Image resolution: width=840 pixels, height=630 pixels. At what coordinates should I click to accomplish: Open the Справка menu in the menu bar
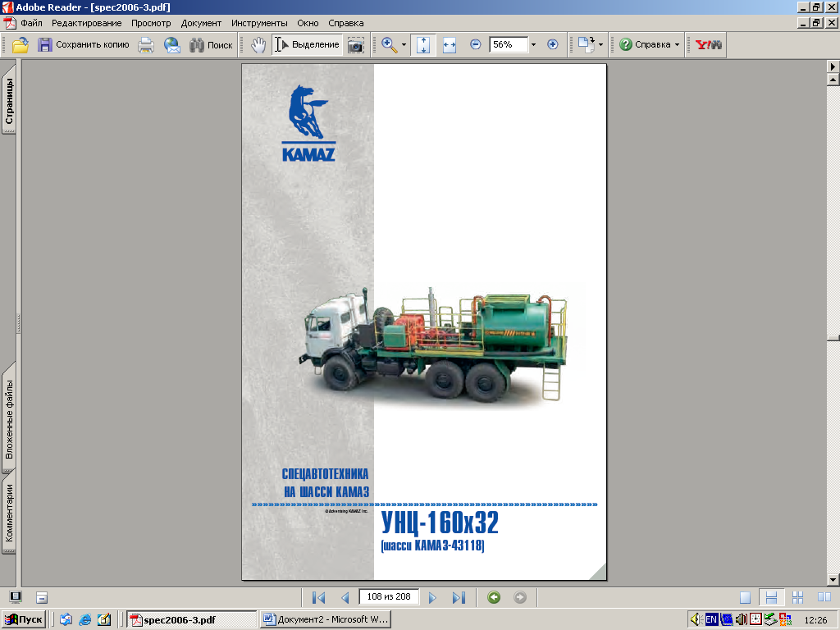coord(346,23)
